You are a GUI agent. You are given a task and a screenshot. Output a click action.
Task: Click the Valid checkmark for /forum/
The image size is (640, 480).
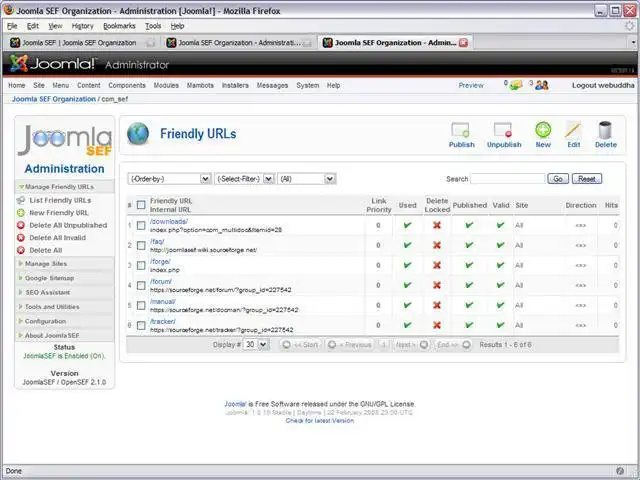point(500,285)
